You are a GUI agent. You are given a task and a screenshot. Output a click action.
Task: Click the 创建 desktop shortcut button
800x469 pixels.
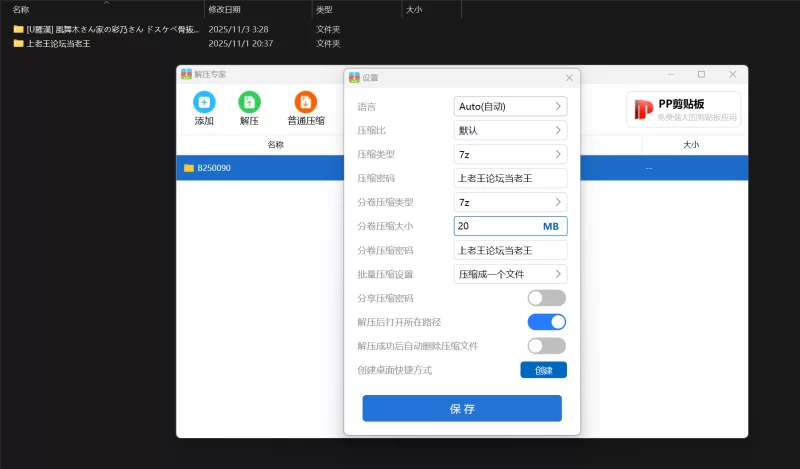click(x=543, y=370)
